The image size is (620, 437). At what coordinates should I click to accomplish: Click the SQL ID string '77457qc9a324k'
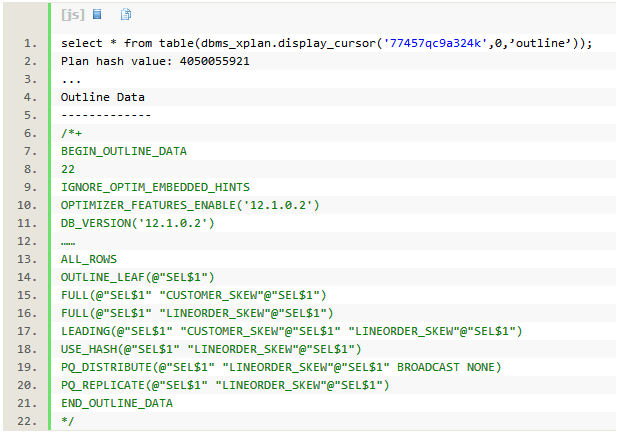(435, 43)
